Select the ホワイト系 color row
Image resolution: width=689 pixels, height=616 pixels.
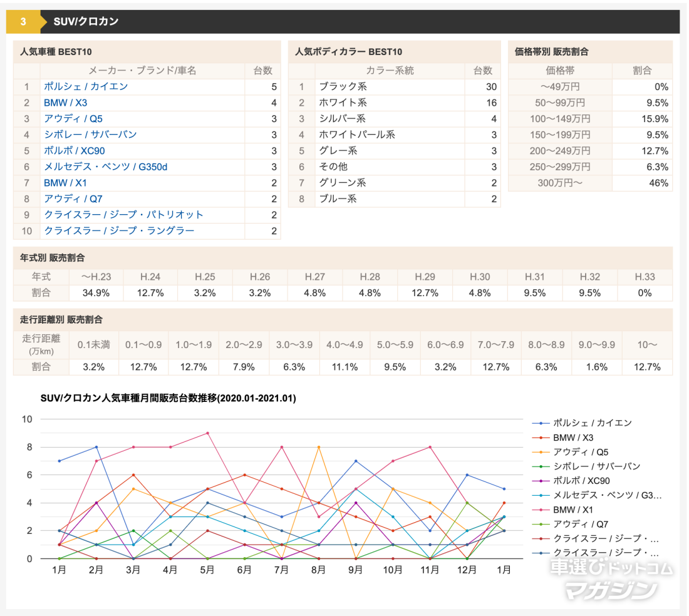[395, 103]
